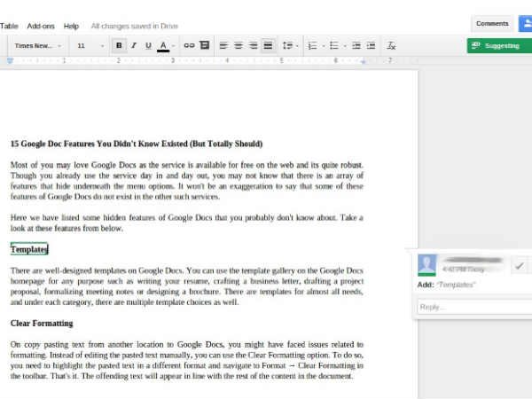Image resolution: width=532 pixels, height=399 pixels.
Task: Justify the paragraph text
Action: coord(268,45)
